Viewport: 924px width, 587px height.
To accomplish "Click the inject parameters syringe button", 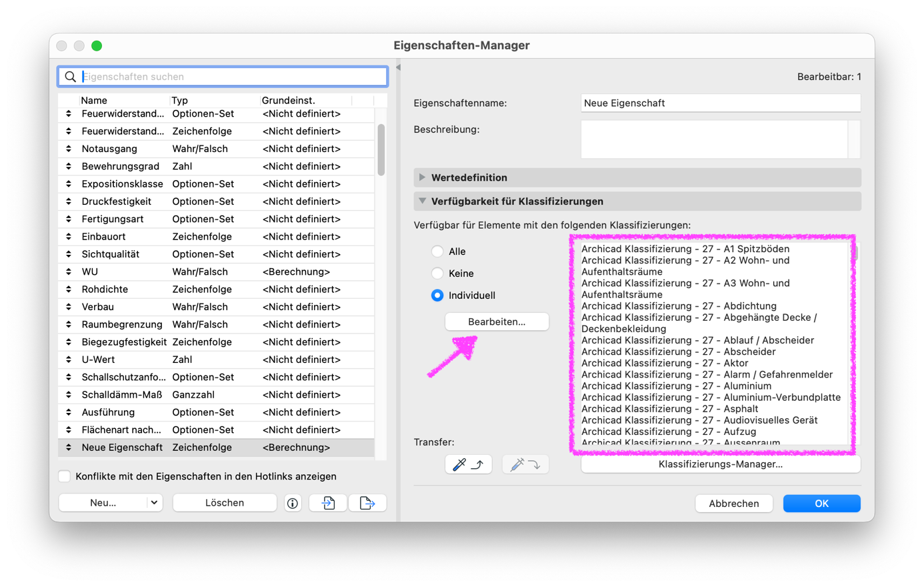I will 525,464.
